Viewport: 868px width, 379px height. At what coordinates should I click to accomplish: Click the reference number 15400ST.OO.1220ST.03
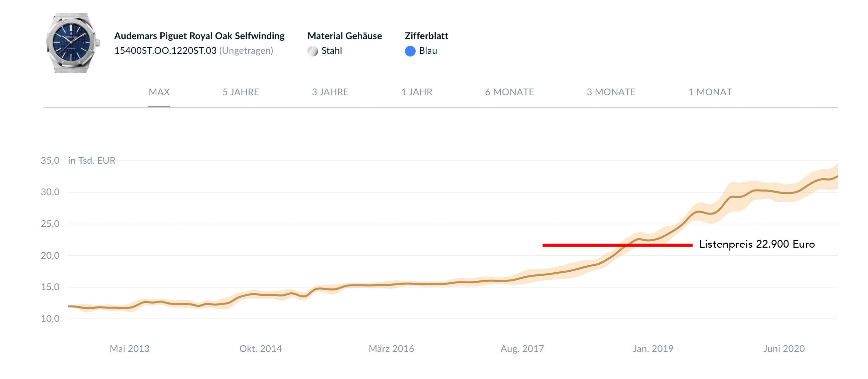(165, 50)
